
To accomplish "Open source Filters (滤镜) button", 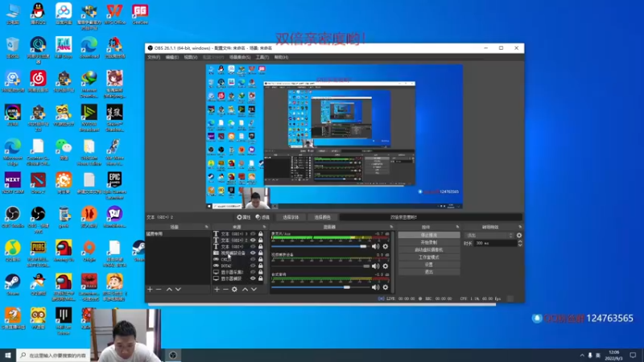I will coord(262,217).
